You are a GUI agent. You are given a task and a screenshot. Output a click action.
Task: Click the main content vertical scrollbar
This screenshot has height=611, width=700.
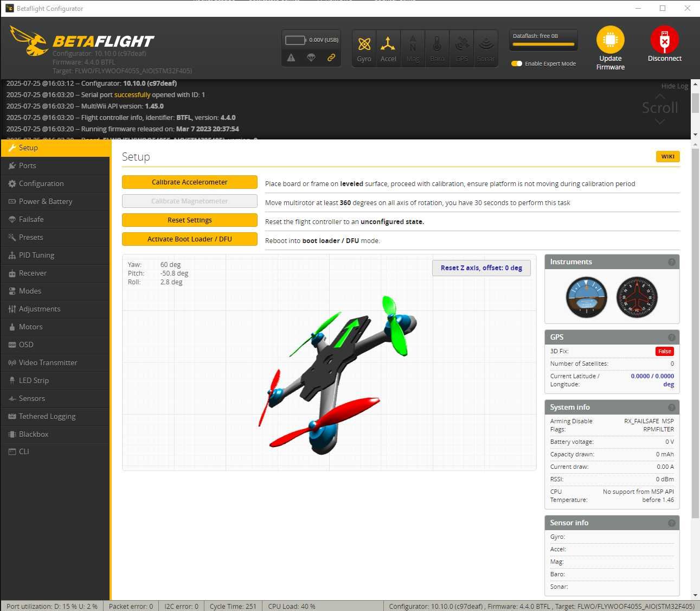pyautogui.click(x=695, y=333)
